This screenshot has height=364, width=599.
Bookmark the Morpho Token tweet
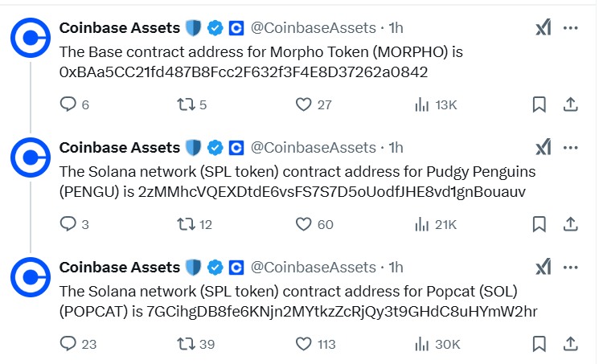point(540,104)
